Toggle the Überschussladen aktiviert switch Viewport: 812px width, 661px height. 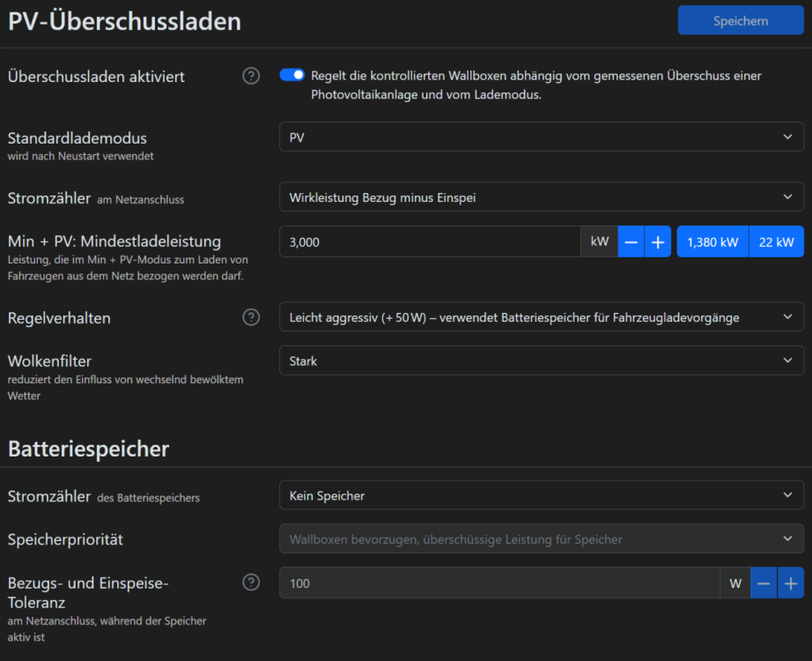292,76
